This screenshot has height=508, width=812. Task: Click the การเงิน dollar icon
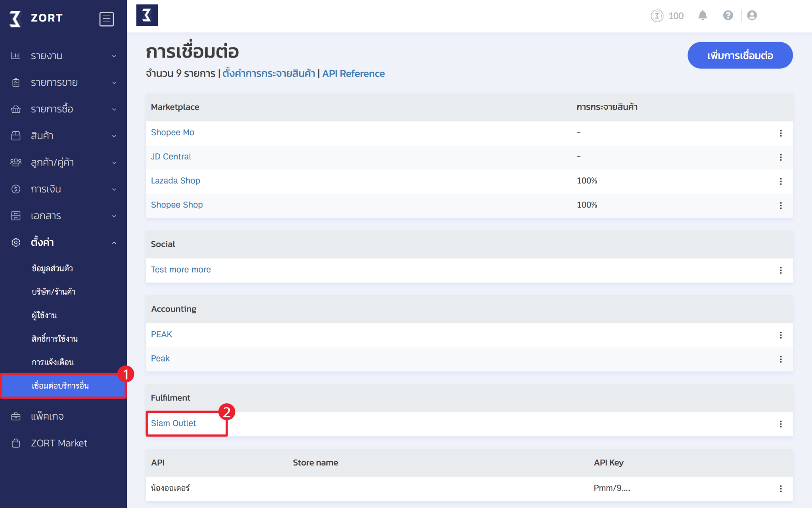[16, 189]
